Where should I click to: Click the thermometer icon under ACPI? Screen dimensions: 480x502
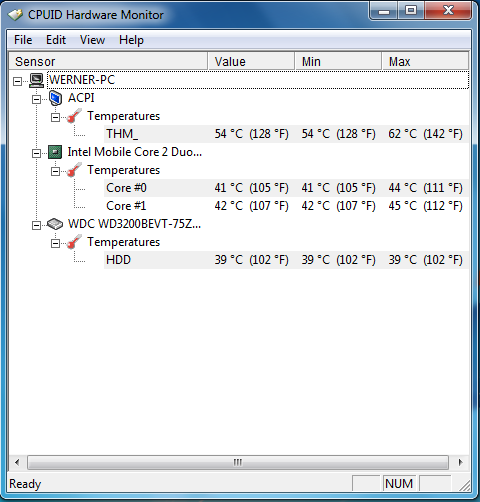point(74,116)
